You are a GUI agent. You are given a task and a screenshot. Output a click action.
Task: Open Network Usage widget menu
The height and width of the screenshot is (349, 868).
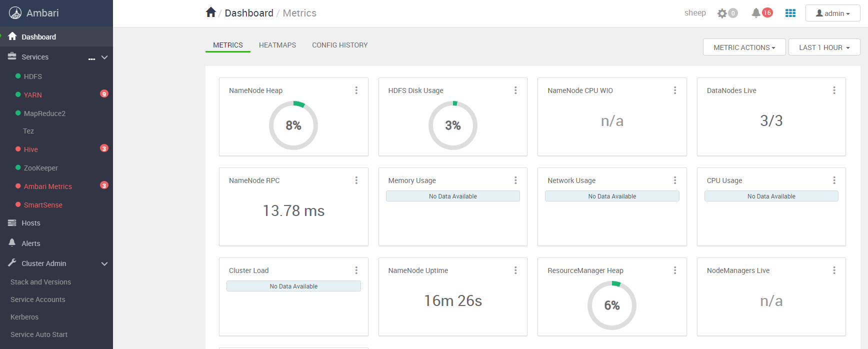tap(675, 180)
